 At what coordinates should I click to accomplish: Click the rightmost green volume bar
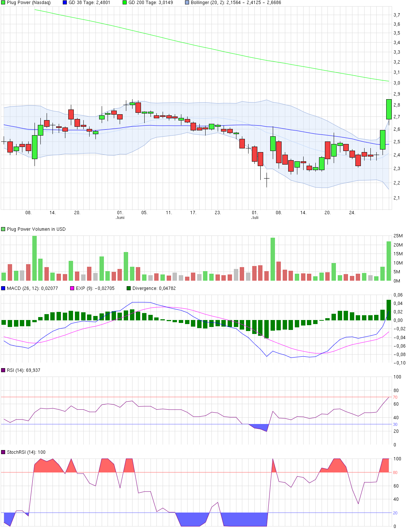(389, 261)
